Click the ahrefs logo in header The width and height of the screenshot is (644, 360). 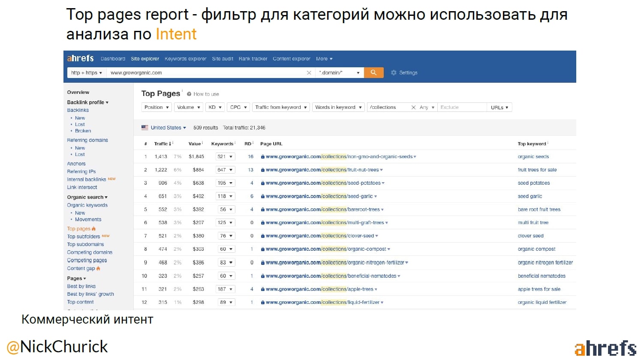tap(80, 59)
